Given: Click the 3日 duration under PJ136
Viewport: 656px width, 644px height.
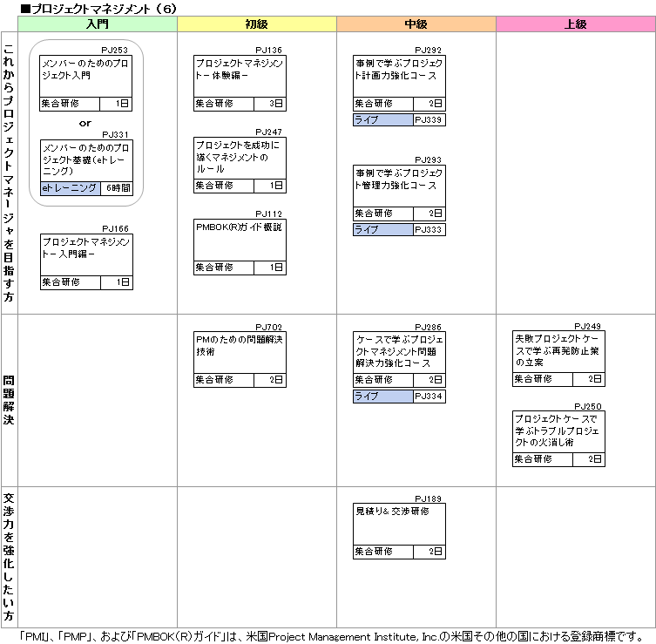Looking at the screenshot, I should (x=270, y=104).
